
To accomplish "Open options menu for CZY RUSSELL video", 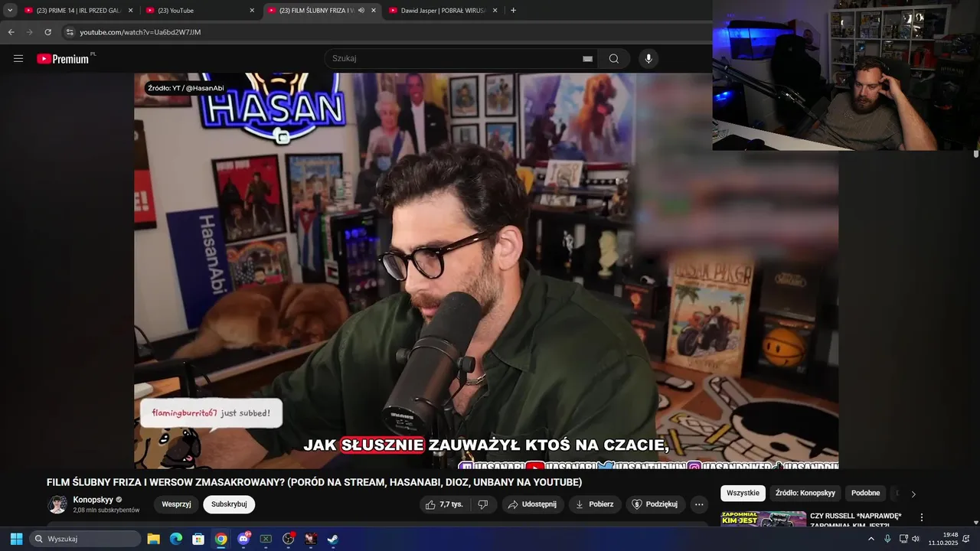I will [x=922, y=518].
